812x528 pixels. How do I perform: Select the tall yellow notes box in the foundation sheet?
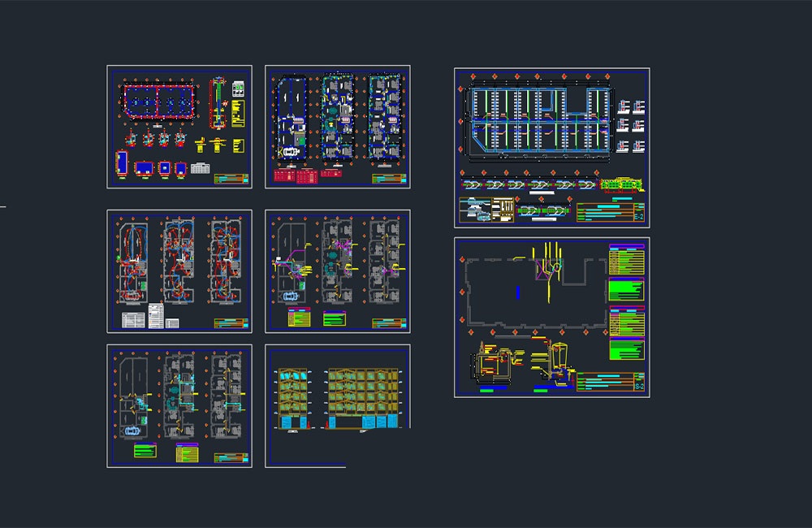point(238,114)
